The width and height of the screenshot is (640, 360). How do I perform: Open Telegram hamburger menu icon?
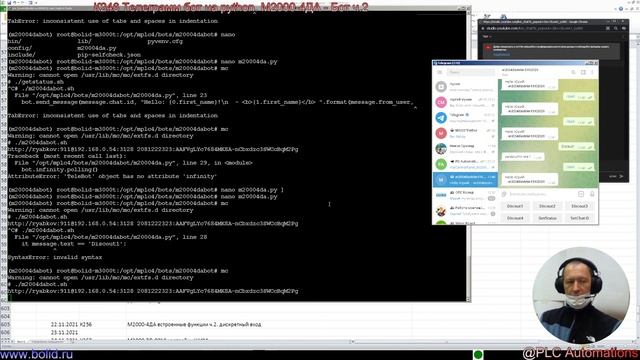pyautogui.click(x=440, y=72)
